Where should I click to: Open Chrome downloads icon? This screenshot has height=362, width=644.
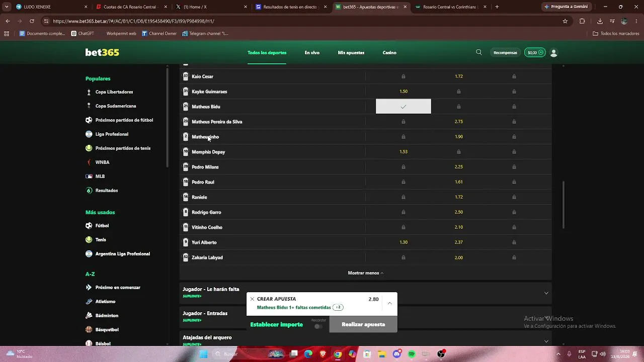pyautogui.click(x=600, y=21)
